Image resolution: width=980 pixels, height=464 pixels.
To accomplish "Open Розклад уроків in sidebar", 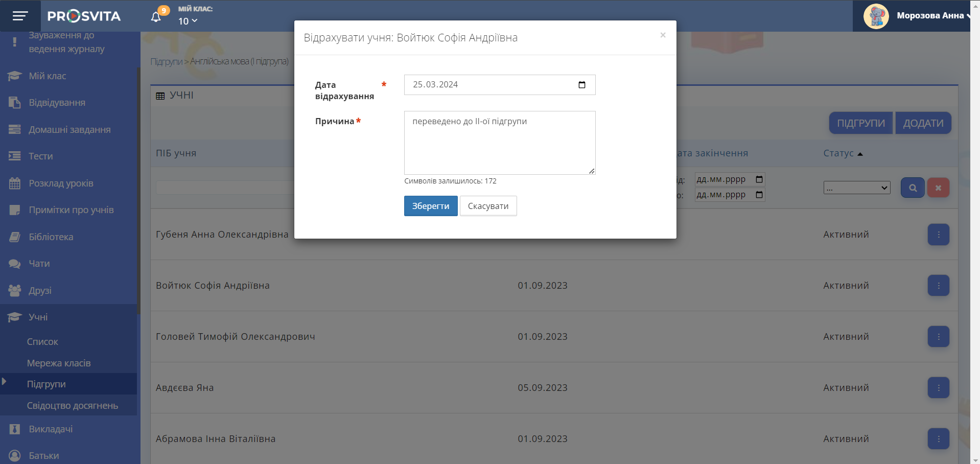I will 61,183.
